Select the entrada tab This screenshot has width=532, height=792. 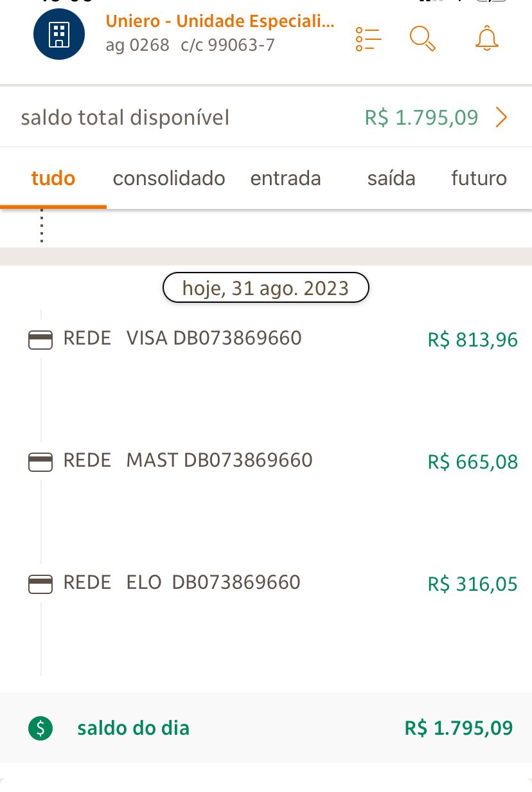[x=285, y=178]
